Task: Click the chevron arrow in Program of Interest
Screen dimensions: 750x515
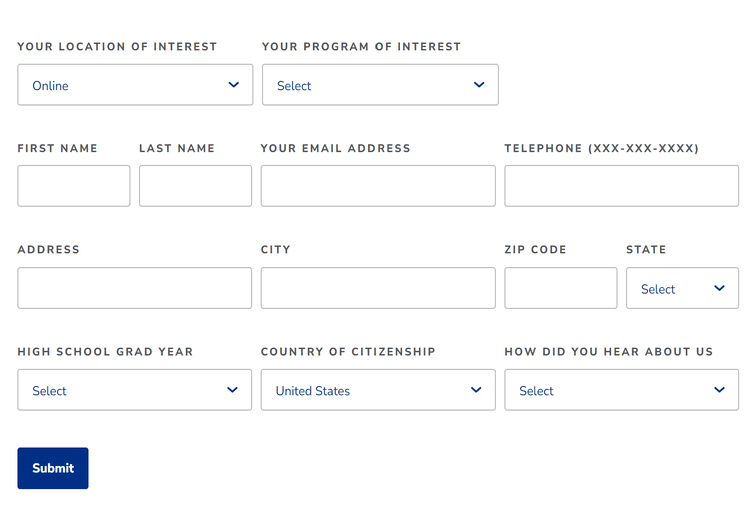Action: pos(479,85)
